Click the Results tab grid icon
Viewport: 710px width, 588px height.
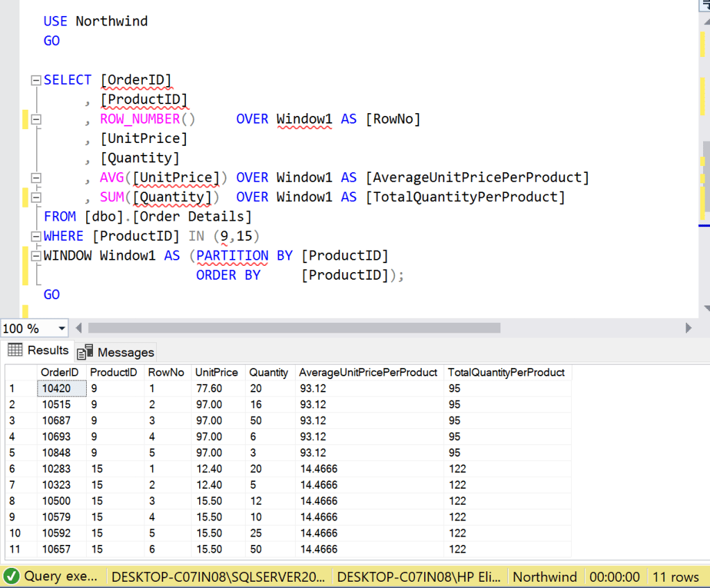[x=15, y=350]
